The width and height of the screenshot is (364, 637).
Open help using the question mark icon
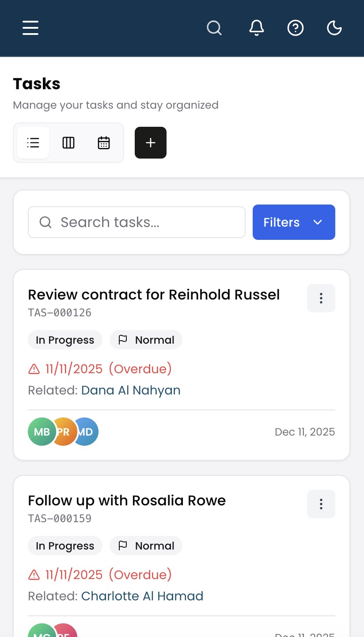coord(296,28)
